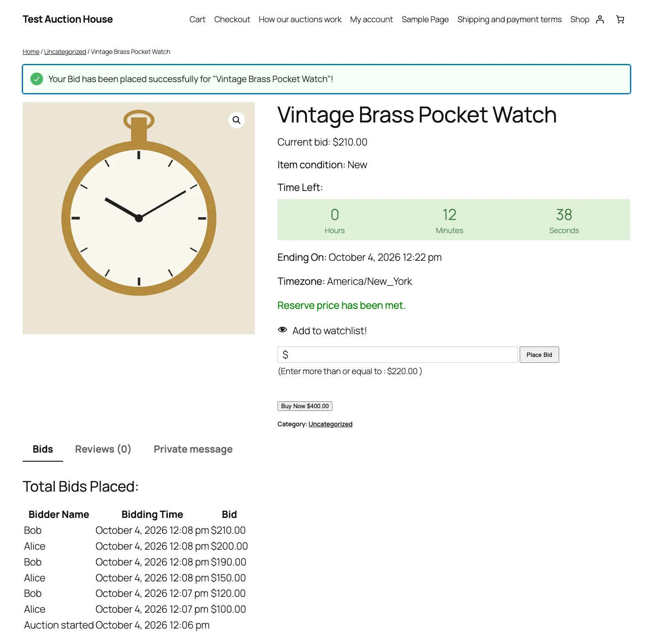Go to the Cart page

pos(197,20)
